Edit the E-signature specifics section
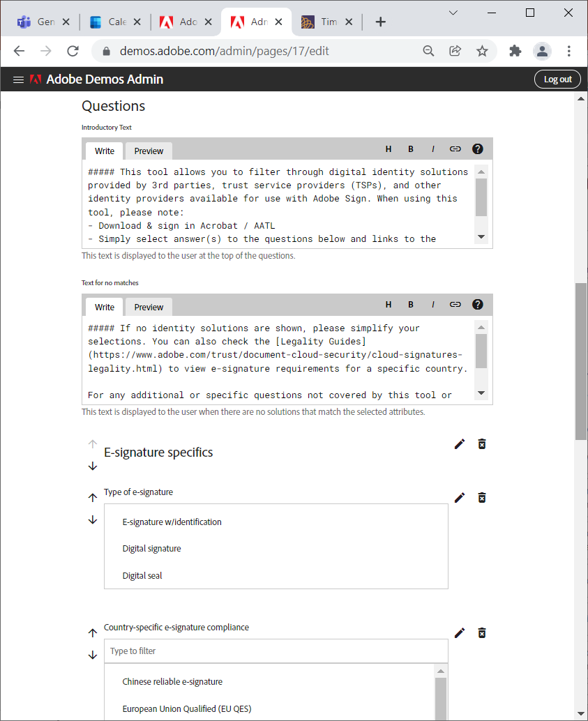This screenshot has height=721, width=588. coord(460,444)
